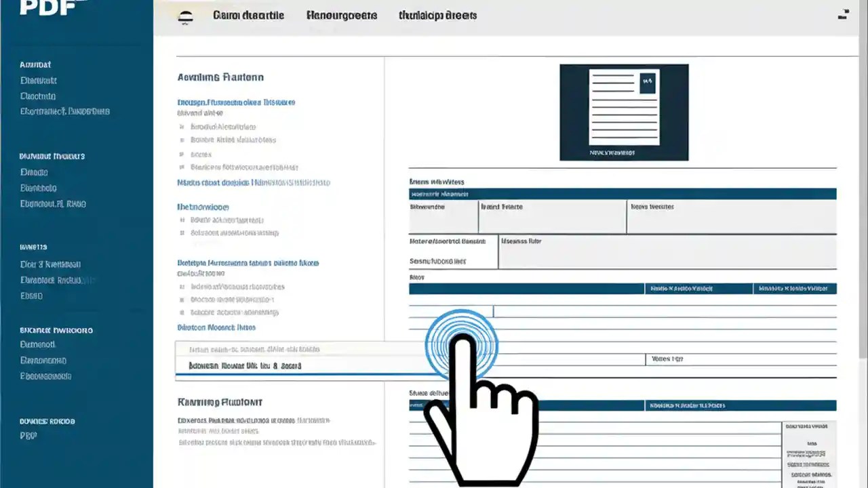The width and height of the screenshot is (868, 488).
Task: Select the document preview thumbnail in the form
Action: [623, 112]
